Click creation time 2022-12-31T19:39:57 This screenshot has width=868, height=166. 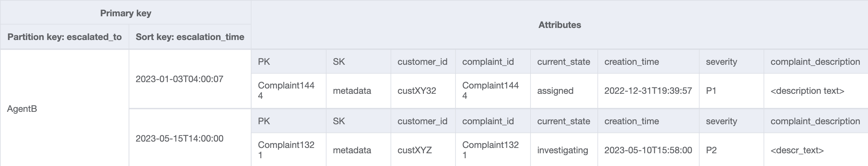pyautogui.click(x=648, y=91)
